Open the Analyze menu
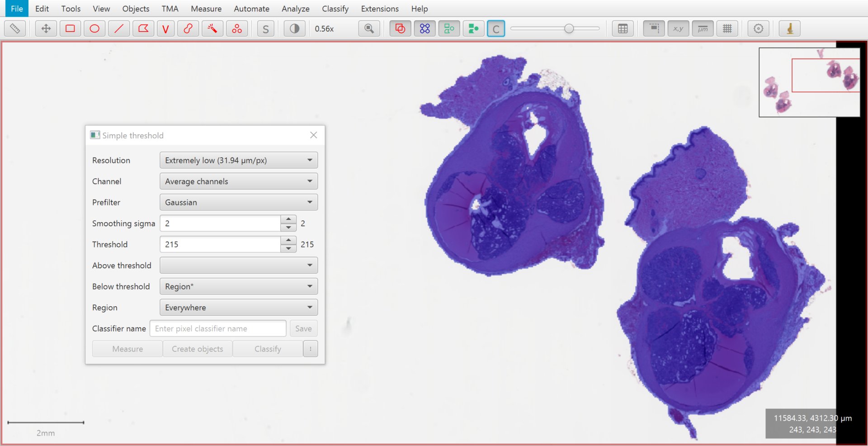Viewport: 868px width, 446px height. 296,9
